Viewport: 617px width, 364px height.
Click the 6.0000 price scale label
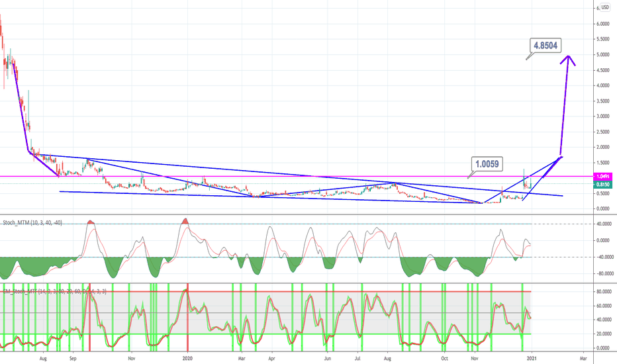[x=603, y=24]
